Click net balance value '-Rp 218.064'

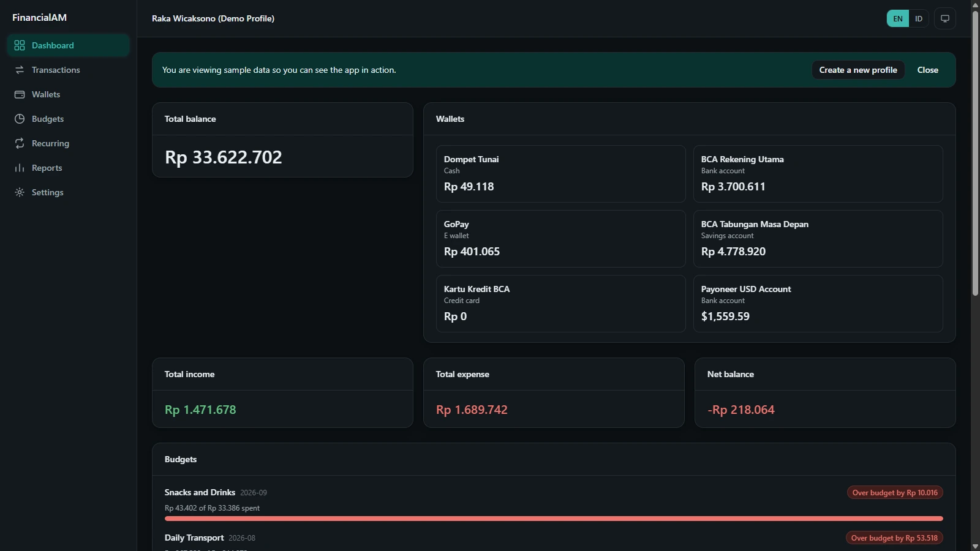741,410
